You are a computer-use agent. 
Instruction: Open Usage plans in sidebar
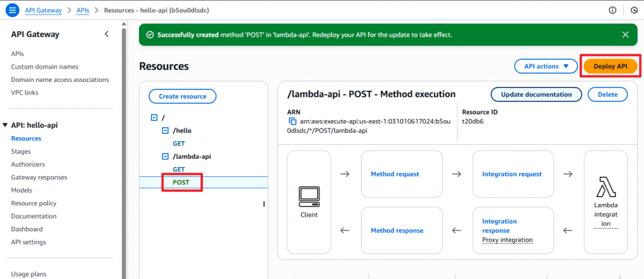click(x=29, y=274)
